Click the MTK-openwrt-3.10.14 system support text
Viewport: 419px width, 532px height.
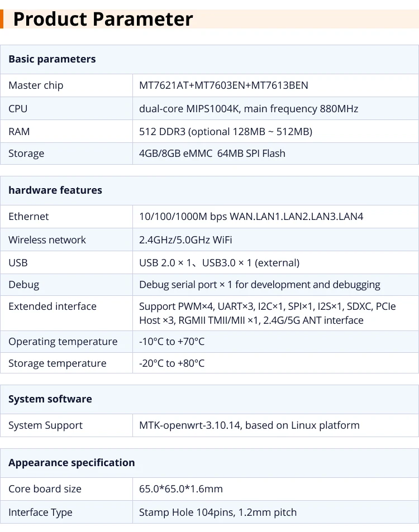tap(249, 425)
